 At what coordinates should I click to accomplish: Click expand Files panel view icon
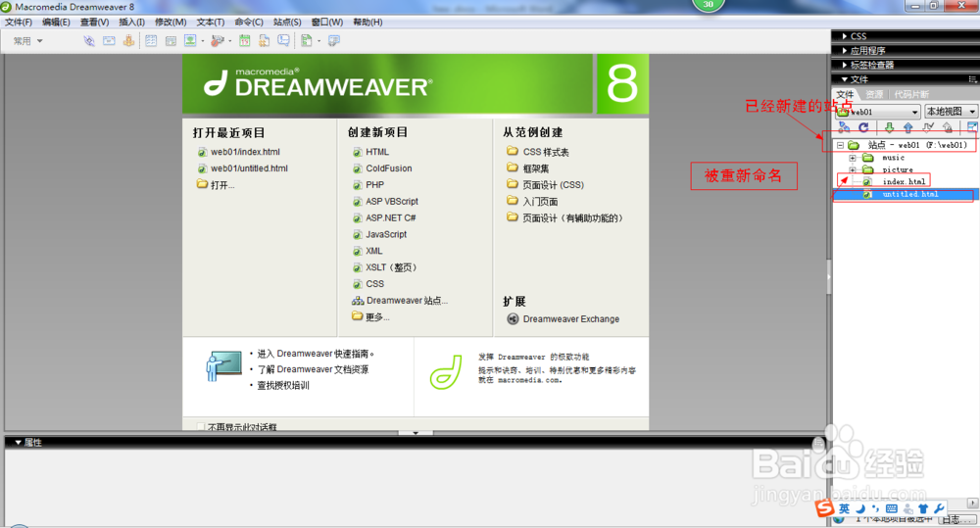972,127
